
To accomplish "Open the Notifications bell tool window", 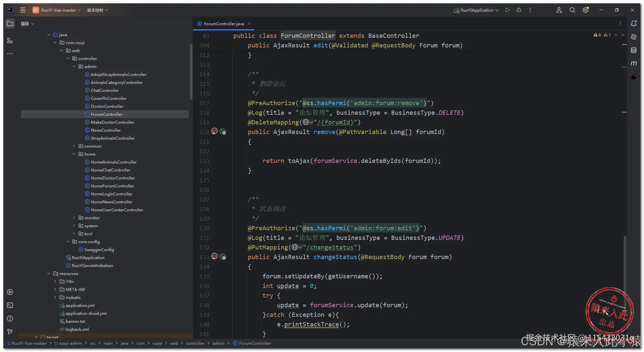I will point(634,24).
